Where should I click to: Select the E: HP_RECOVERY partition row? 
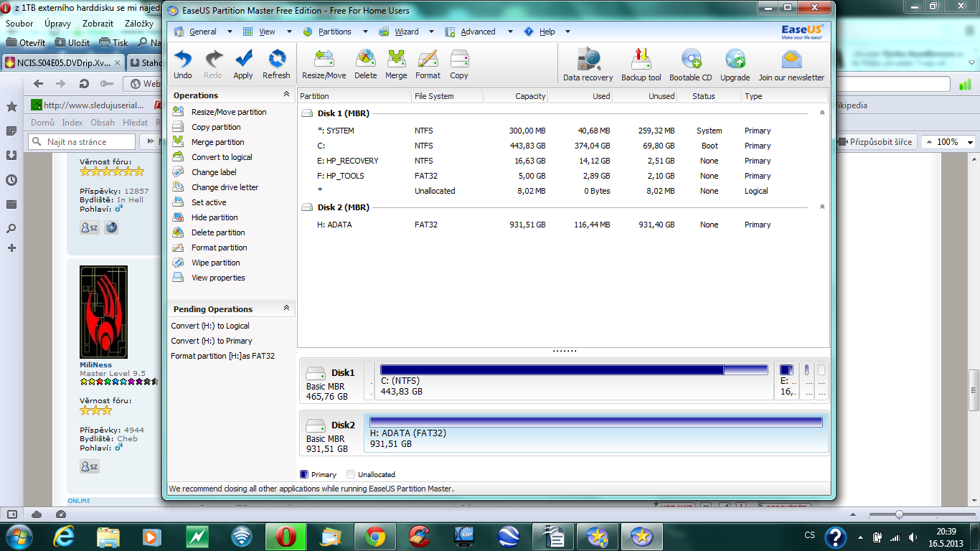coord(563,161)
